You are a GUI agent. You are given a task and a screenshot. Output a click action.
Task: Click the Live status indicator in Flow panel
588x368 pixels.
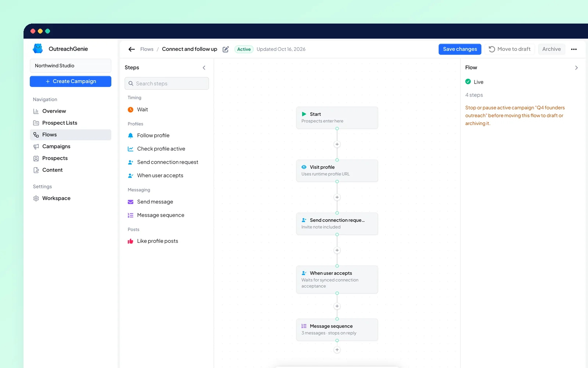coord(474,82)
